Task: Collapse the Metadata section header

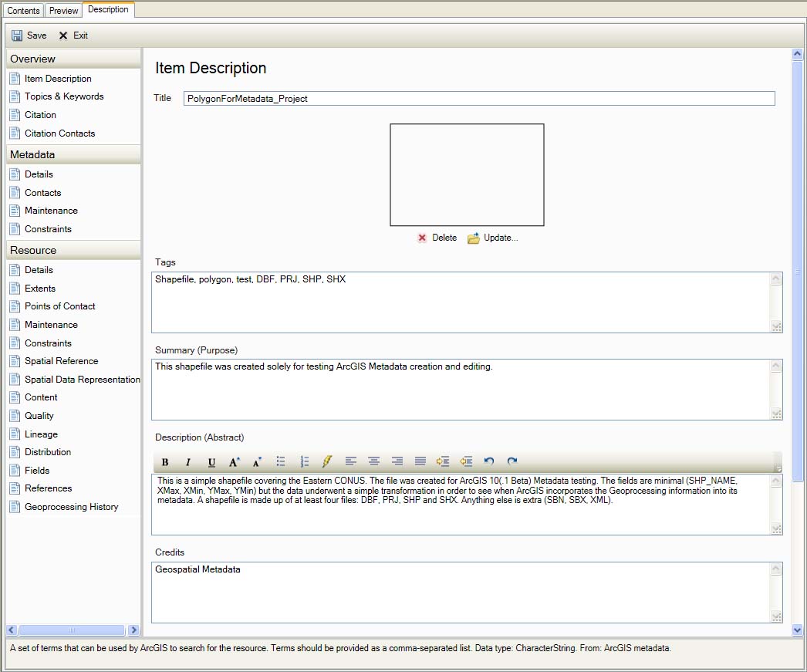Action: click(73, 154)
